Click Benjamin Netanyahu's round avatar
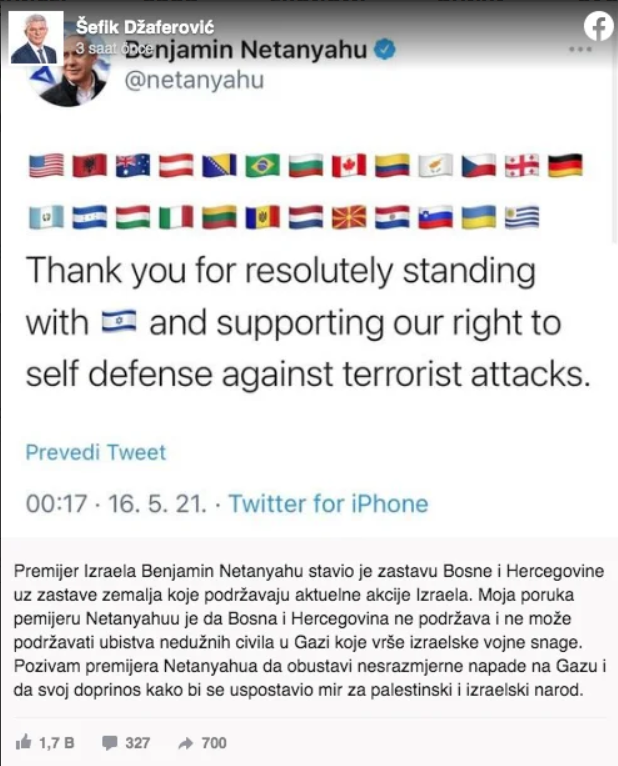The width and height of the screenshot is (618, 766). pyautogui.click(x=71, y=73)
